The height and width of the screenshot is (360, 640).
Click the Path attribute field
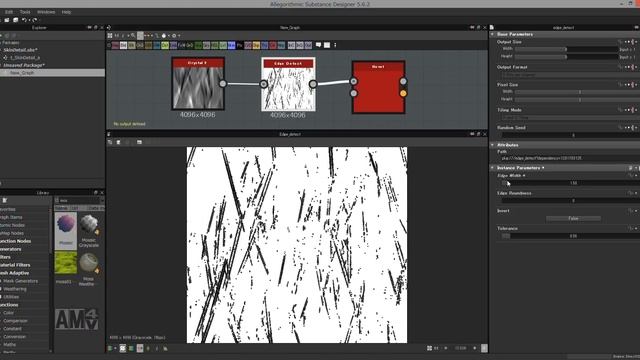coord(570,158)
